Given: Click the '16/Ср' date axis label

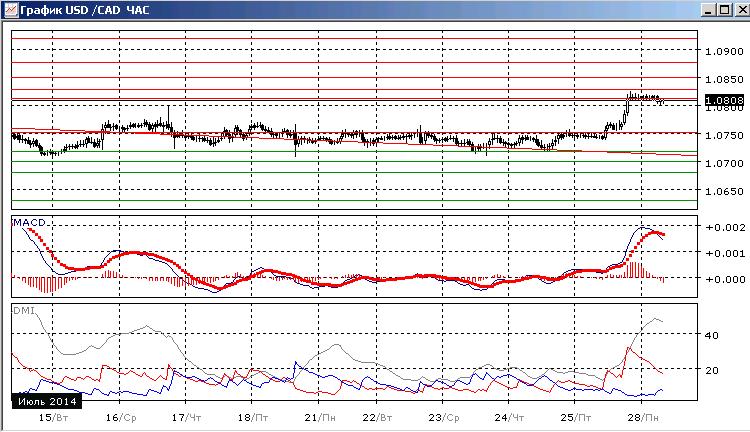Looking at the screenshot, I should coord(121,418).
